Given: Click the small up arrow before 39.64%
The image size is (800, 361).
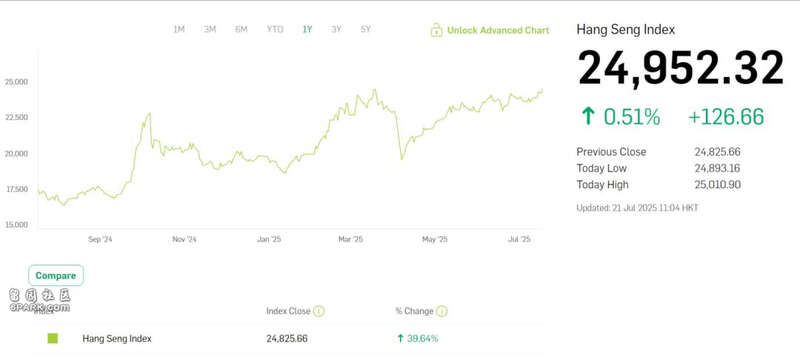Looking at the screenshot, I should pos(401,338).
